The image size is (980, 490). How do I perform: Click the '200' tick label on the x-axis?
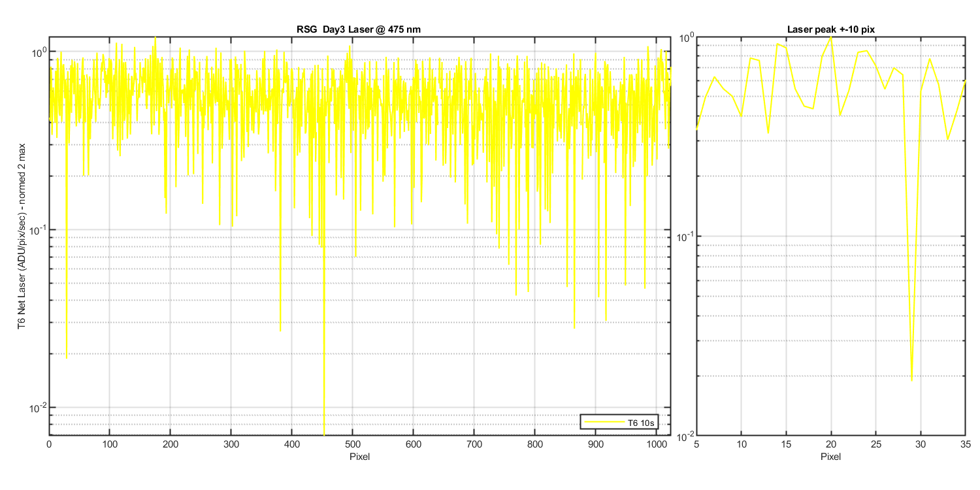coord(171,445)
